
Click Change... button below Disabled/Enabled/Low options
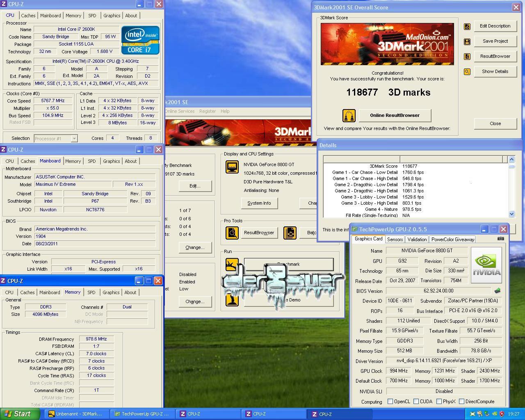coord(195,301)
